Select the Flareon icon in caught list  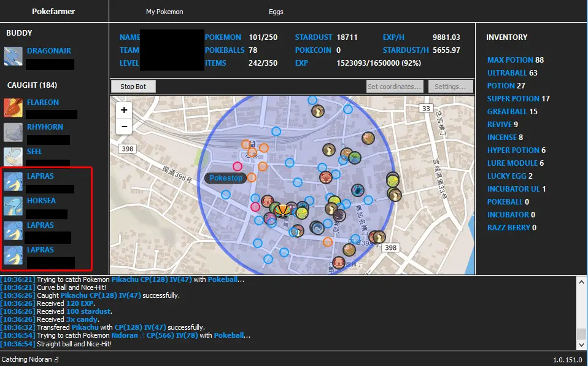point(13,107)
